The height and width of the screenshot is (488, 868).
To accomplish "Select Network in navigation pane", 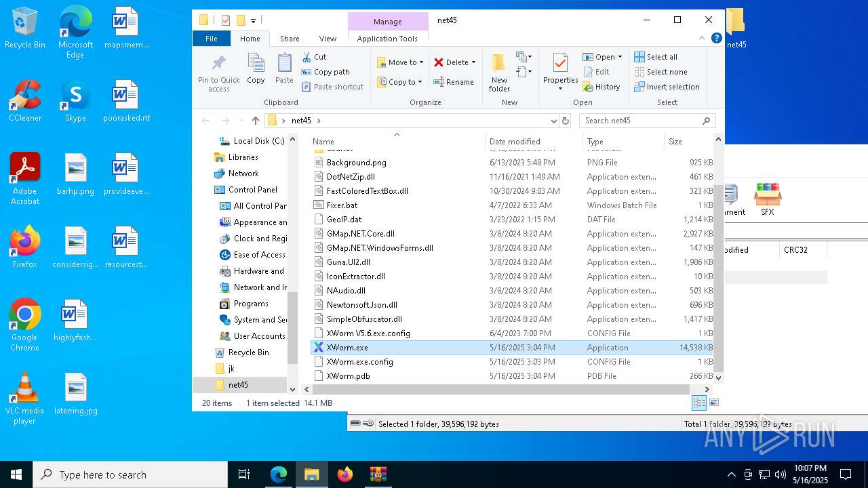I will 237,174.
